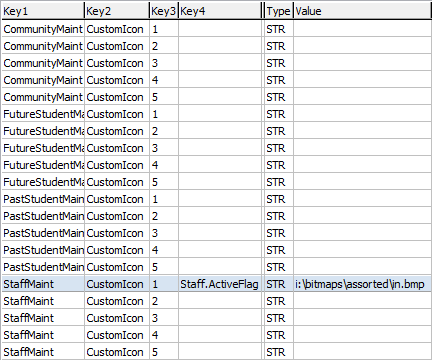Select Key1 cell of FutureStudentMa row 1

point(43,114)
